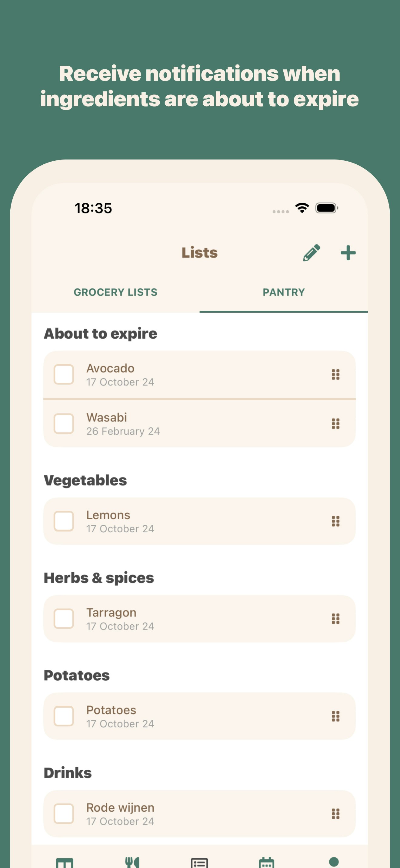Tap the Lemons grip handle
Image resolution: width=400 pixels, height=868 pixels.
click(x=335, y=521)
